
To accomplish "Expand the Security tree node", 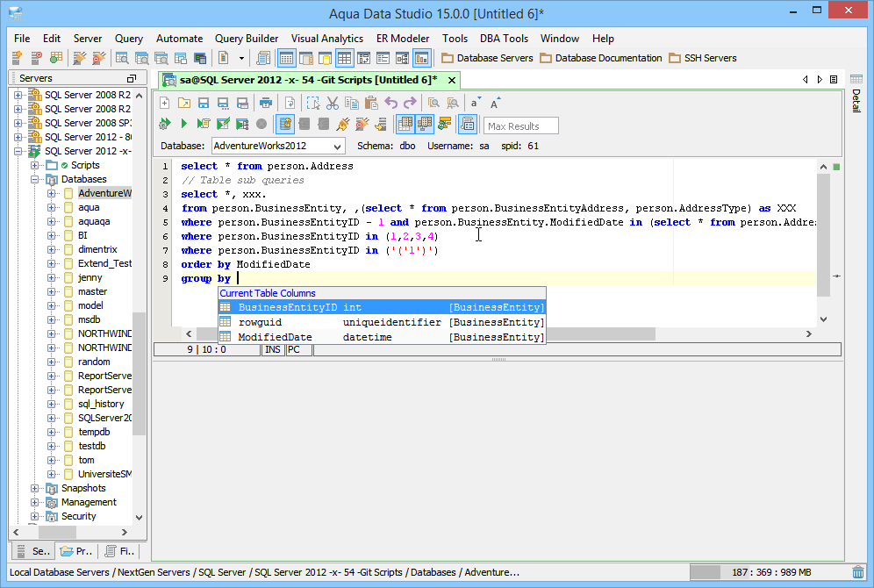I will pos(35,516).
